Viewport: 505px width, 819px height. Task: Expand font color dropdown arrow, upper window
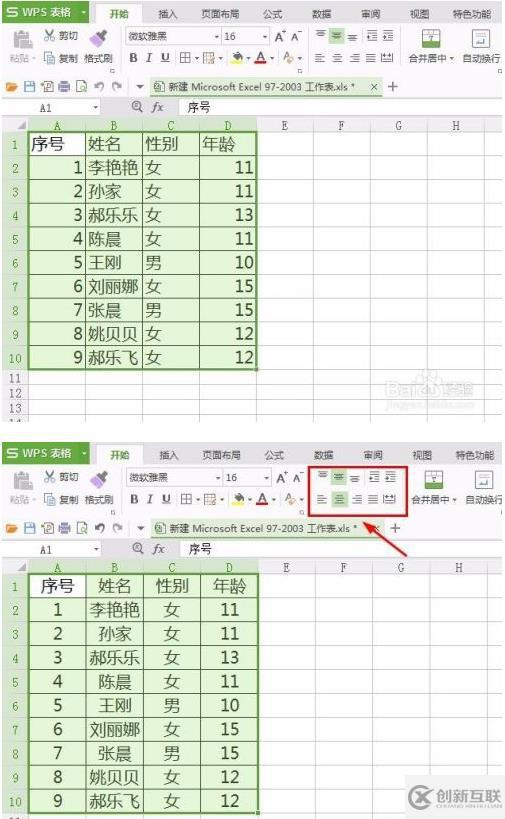point(272,58)
